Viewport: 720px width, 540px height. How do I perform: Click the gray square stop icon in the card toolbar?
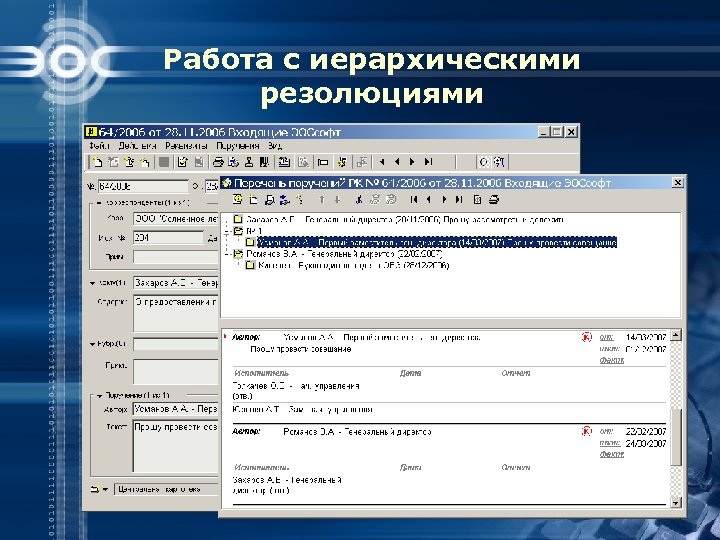point(164,162)
